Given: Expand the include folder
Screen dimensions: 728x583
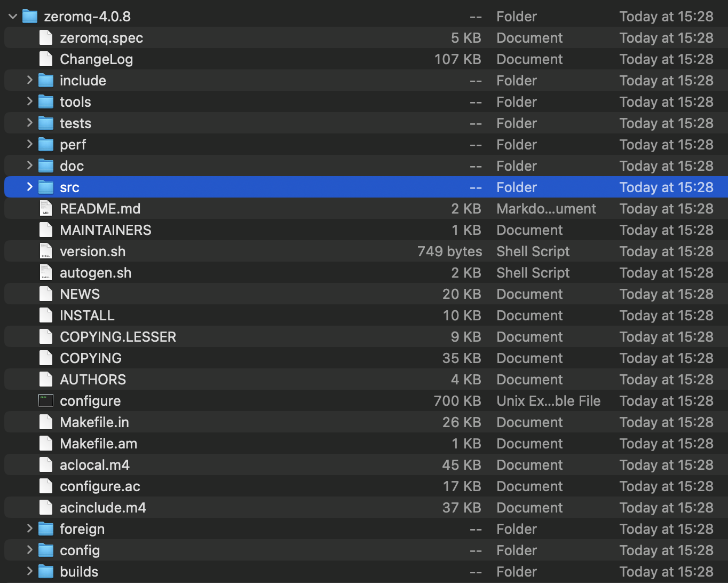Looking at the screenshot, I should 30,81.
